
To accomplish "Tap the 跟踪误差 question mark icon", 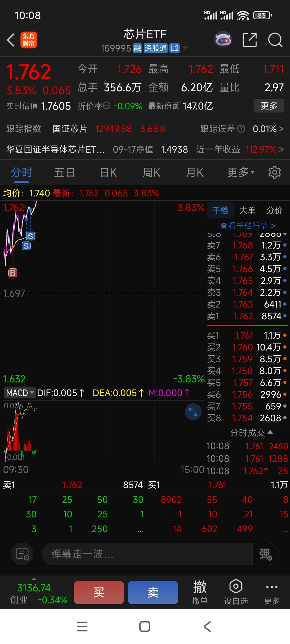I will [x=241, y=129].
